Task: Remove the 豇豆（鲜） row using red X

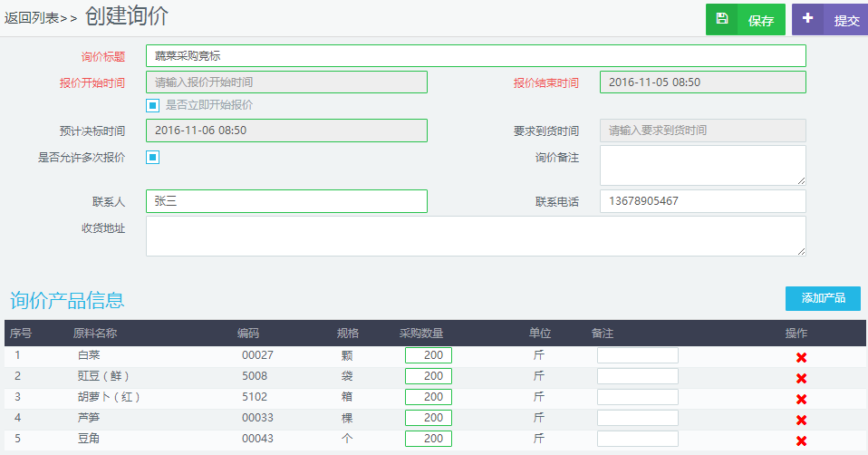Action: [801, 378]
